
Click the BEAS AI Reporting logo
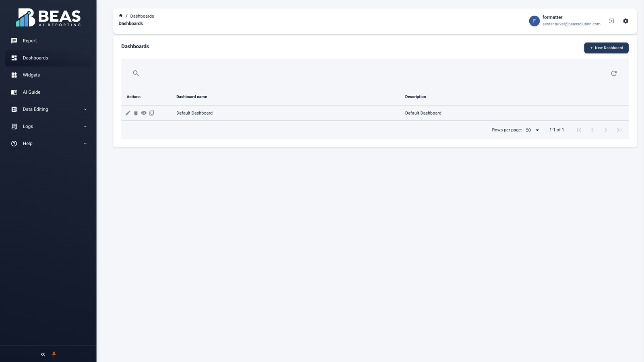click(48, 17)
